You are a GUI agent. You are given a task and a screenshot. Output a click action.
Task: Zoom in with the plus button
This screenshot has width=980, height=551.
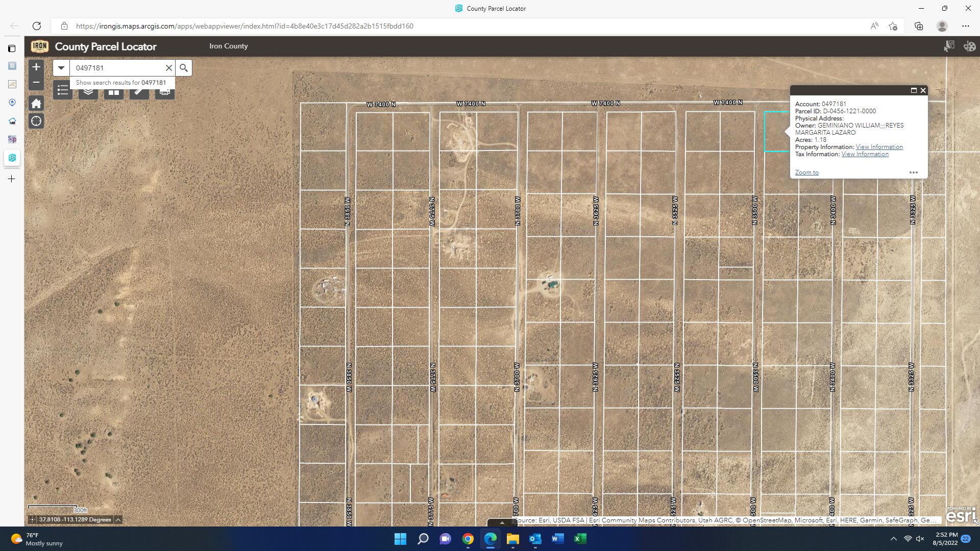[x=36, y=66]
